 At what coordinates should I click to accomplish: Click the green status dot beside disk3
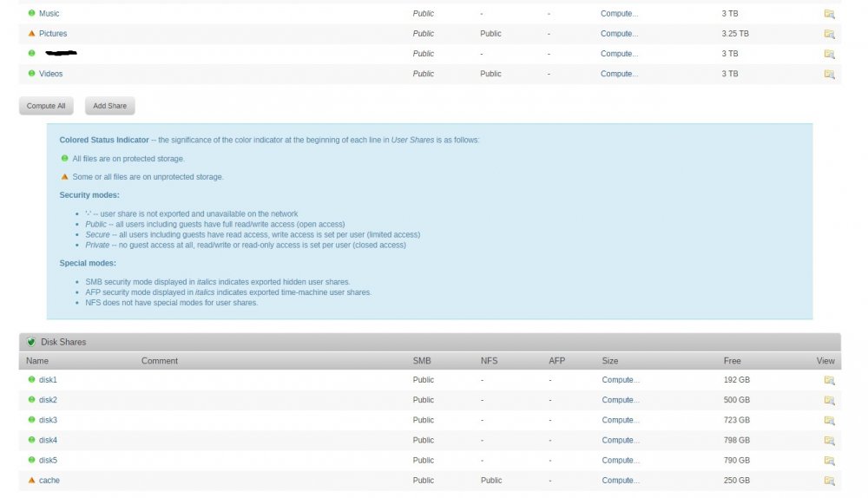tap(31, 419)
